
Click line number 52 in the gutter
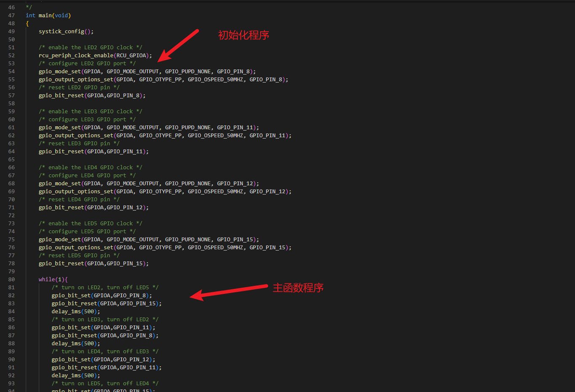tap(11, 56)
